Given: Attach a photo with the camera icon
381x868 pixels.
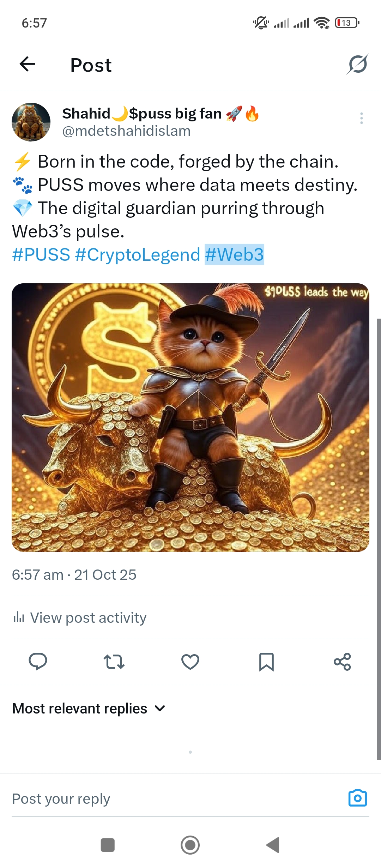Looking at the screenshot, I should [357, 798].
